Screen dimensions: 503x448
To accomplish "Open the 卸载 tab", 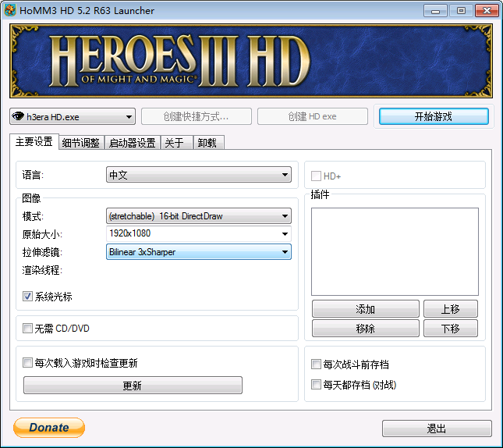I will [x=208, y=143].
